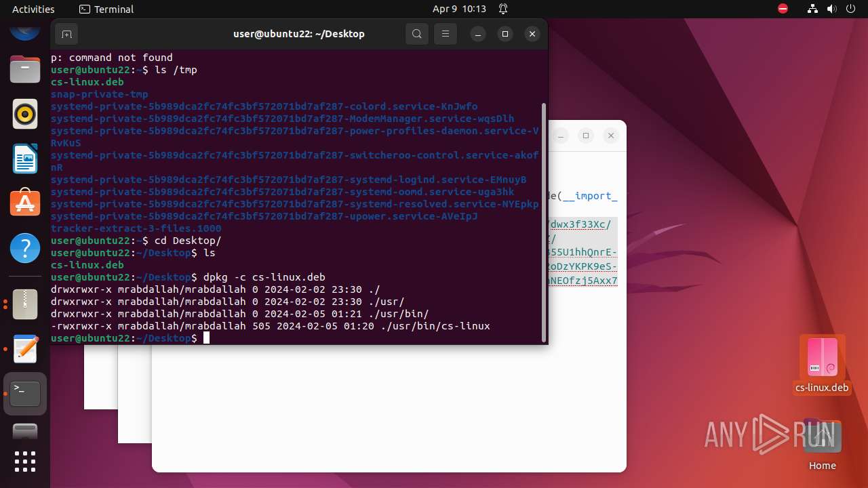Open Activities overview

[33, 9]
